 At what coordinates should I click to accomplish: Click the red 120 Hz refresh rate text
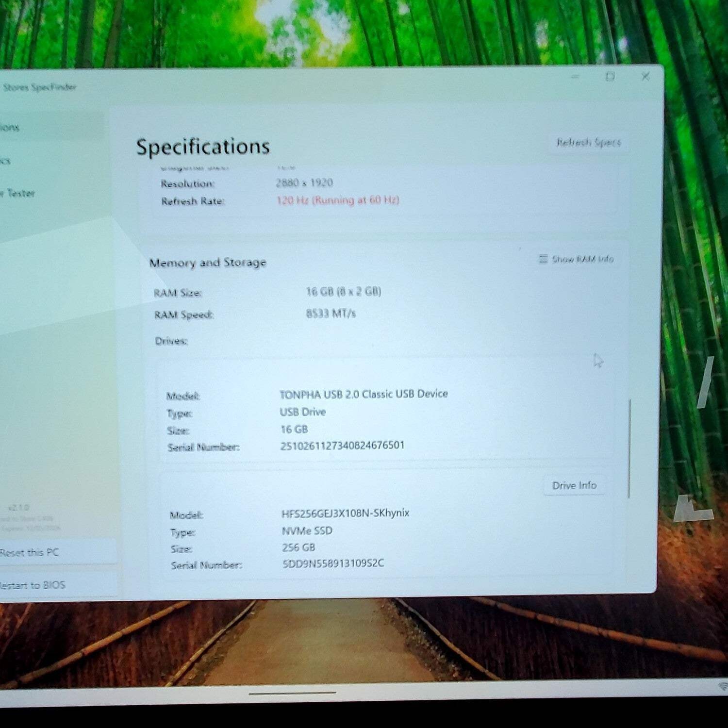(338, 200)
